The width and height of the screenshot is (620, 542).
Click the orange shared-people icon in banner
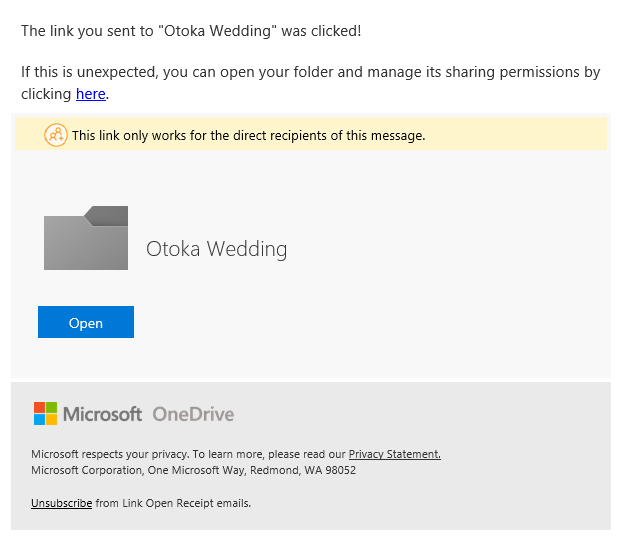point(56,135)
